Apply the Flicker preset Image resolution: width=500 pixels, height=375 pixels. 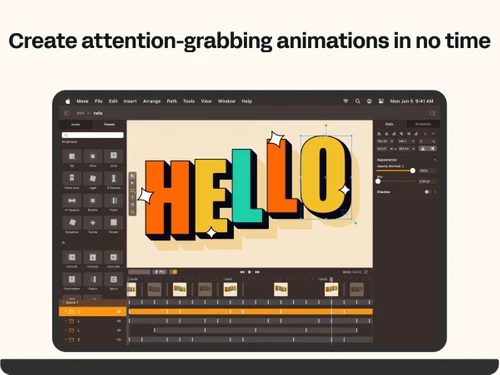point(114,201)
